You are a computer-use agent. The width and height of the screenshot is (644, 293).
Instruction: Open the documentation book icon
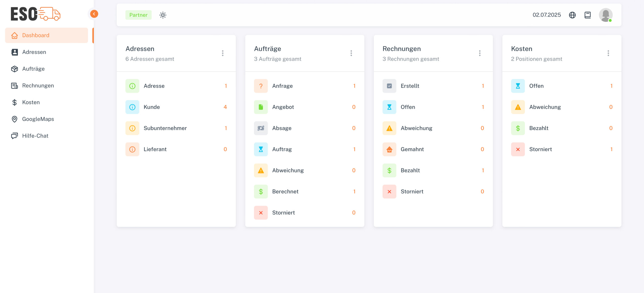point(588,15)
